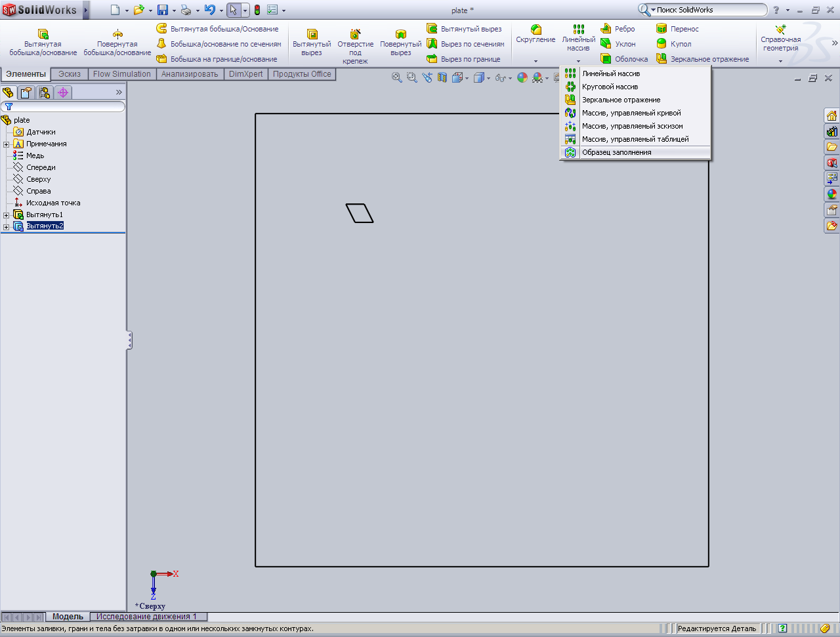Open the Продукты Office ribbon tab

(302, 74)
